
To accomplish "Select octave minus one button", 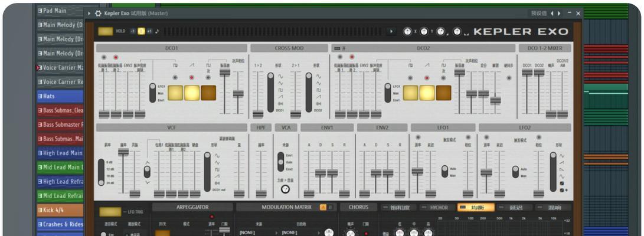I will (x=133, y=31).
